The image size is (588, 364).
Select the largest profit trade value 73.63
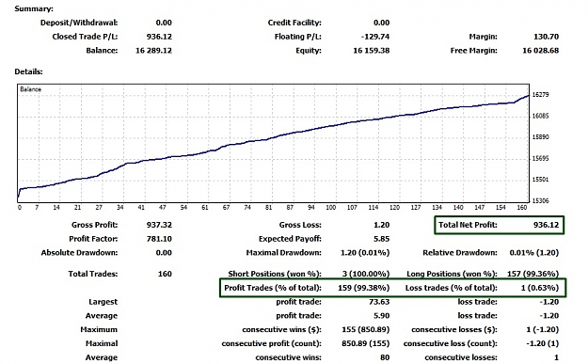(x=379, y=302)
